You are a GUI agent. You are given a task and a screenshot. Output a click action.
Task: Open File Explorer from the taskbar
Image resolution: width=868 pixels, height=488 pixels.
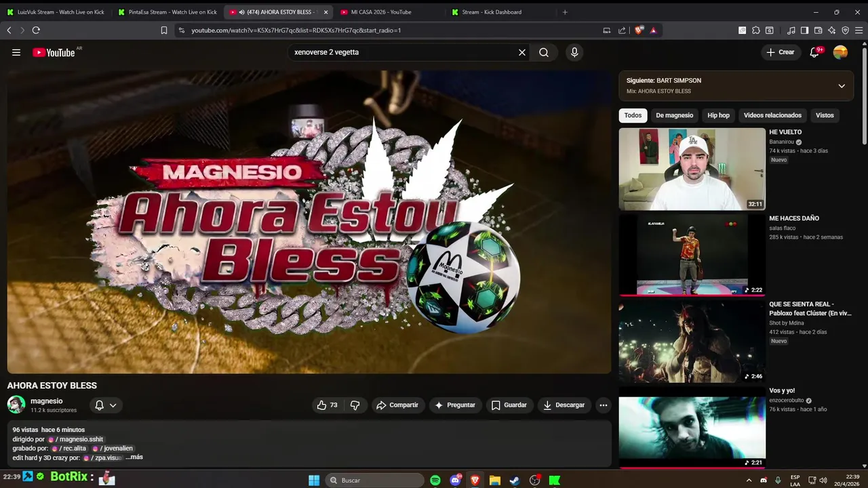[x=495, y=480]
